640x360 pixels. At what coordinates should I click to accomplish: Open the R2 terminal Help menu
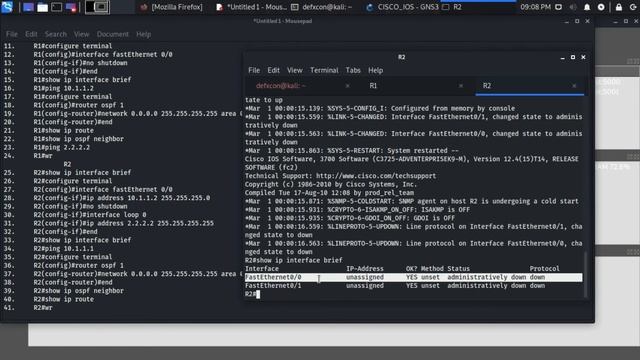click(376, 70)
